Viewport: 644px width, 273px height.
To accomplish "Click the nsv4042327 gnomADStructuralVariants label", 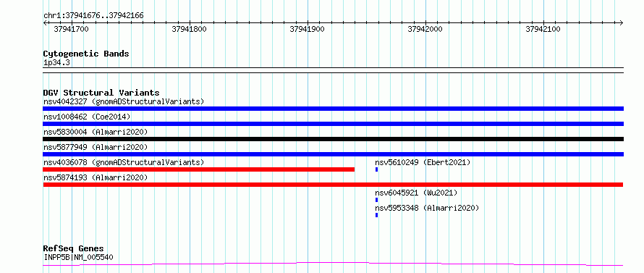I will (124, 101).
